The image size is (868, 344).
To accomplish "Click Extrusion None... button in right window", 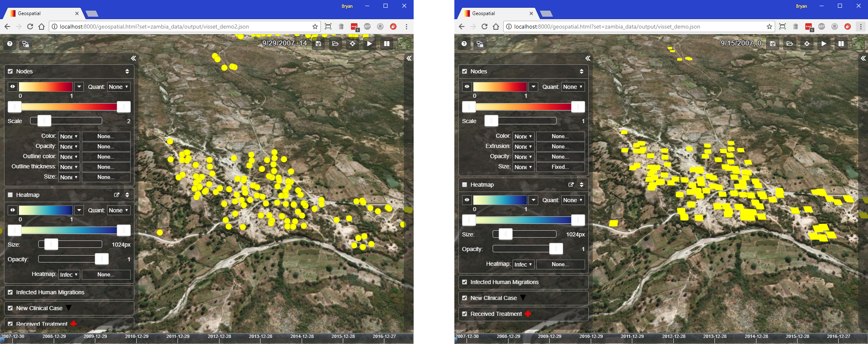I will click(x=560, y=147).
